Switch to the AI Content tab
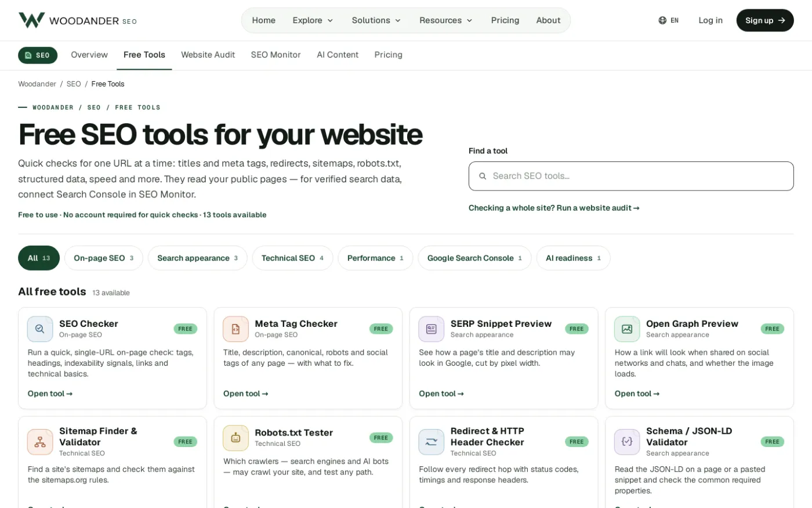Screen dimensions: 812x508 point(338,55)
